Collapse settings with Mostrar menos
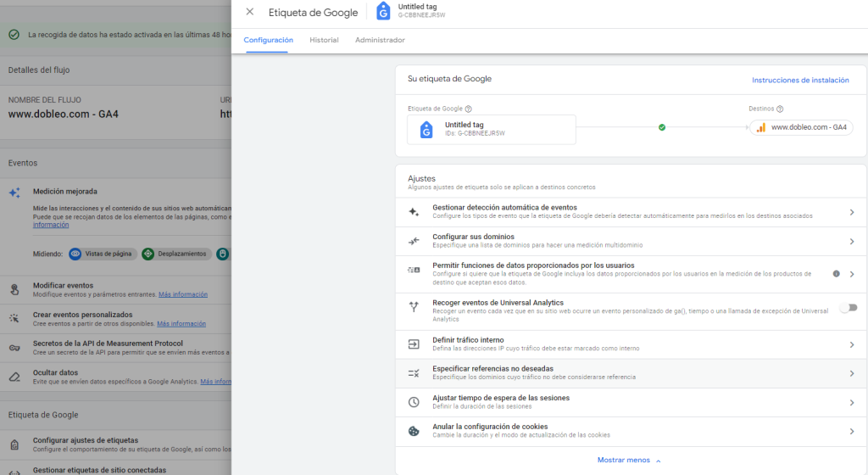 [629, 460]
